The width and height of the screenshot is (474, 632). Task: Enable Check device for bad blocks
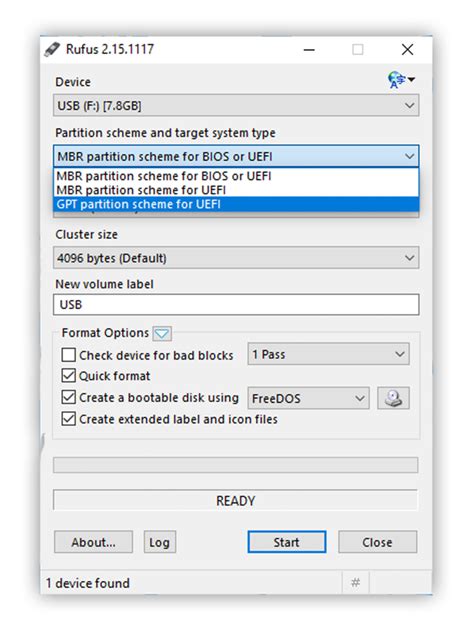pyautogui.click(x=69, y=355)
